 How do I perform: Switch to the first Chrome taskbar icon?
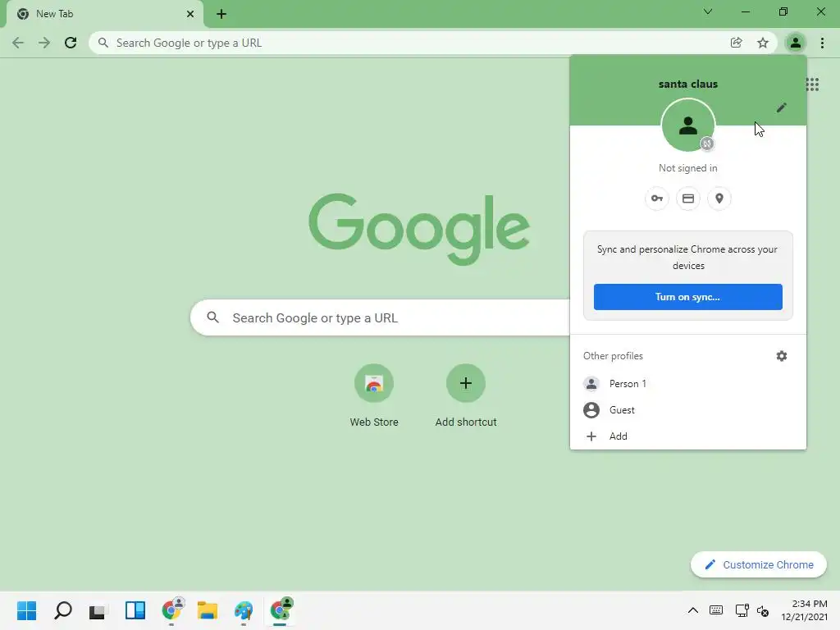tap(172, 610)
